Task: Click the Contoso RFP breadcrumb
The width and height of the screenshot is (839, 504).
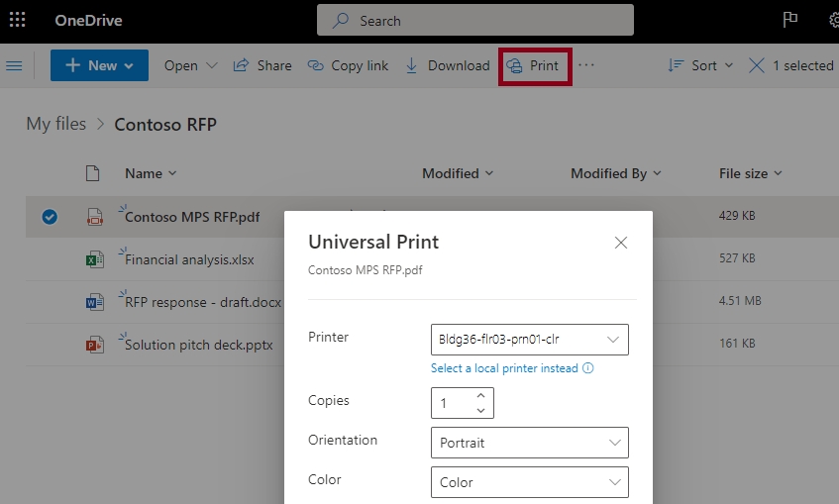Action: point(165,125)
